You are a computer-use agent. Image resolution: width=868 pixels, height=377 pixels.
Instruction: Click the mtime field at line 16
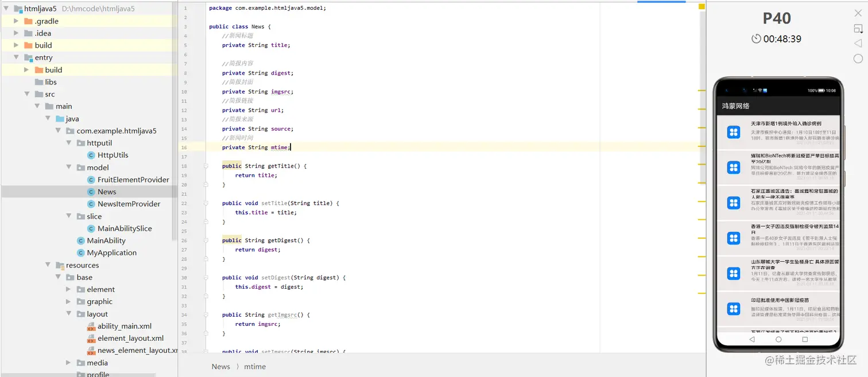pos(280,147)
